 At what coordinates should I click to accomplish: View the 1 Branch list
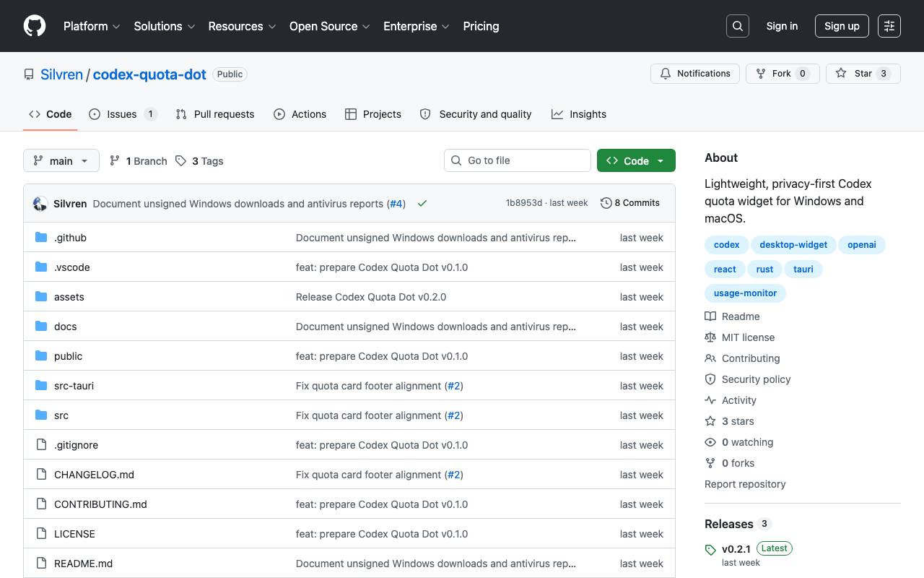click(x=139, y=161)
